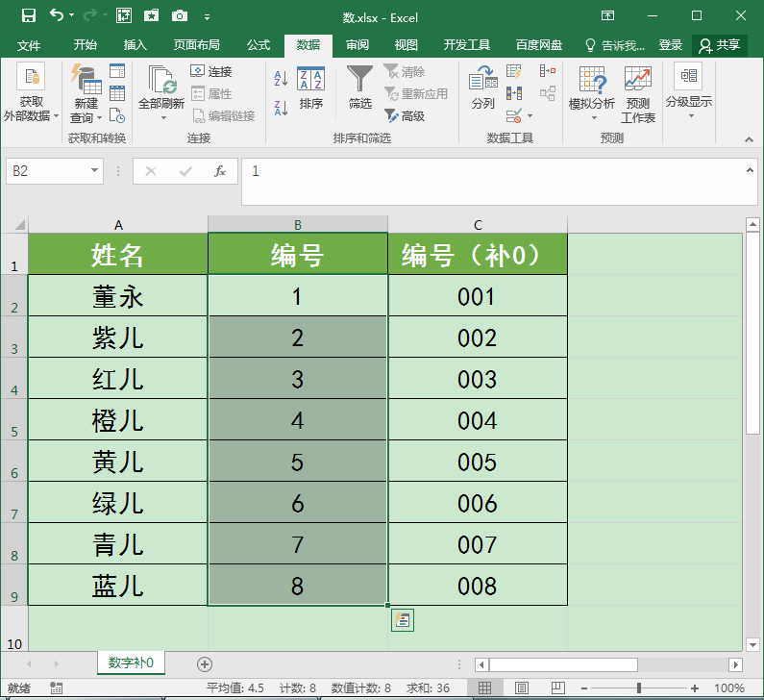Select cell with value 005
The height and width of the screenshot is (700, 764).
point(478,462)
